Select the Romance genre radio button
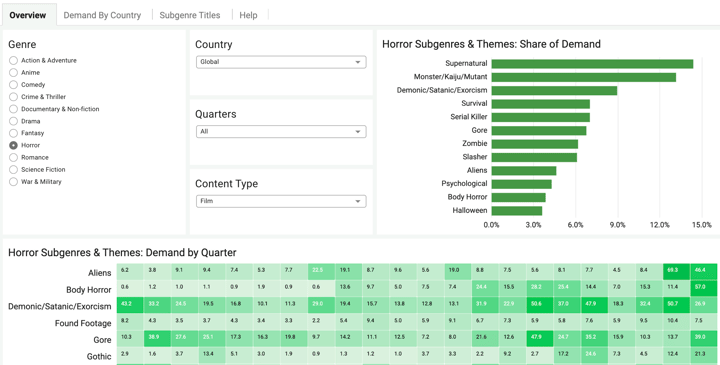The image size is (720, 365). click(x=13, y=157)
